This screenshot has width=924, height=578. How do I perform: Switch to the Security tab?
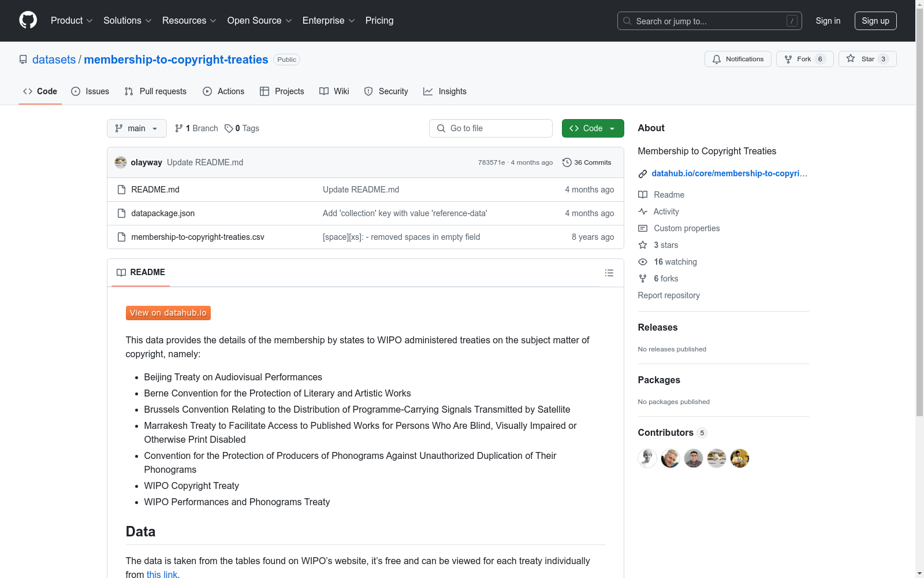click(386, 91)
